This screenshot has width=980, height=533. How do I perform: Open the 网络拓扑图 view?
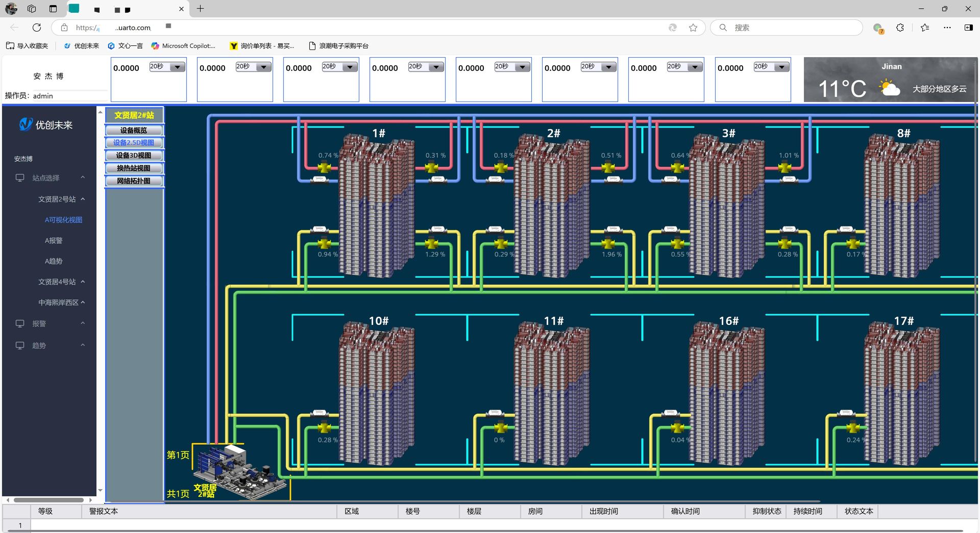tap(134, 181)
